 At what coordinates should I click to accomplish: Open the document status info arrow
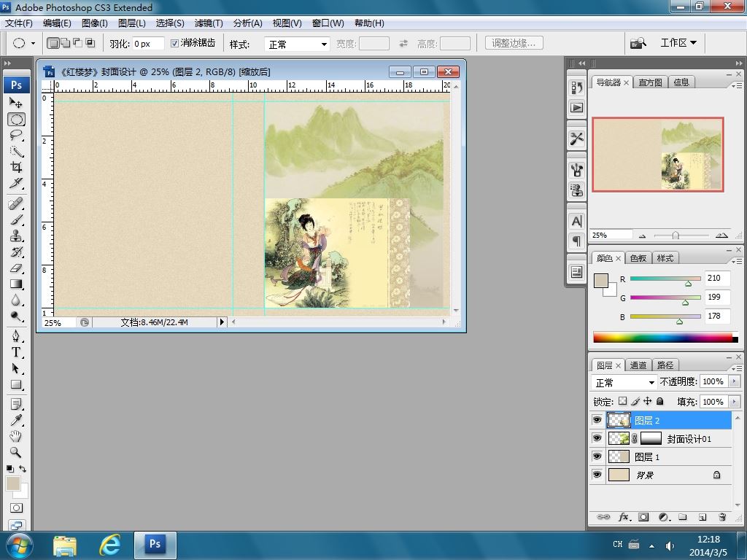tap(222, 322)
